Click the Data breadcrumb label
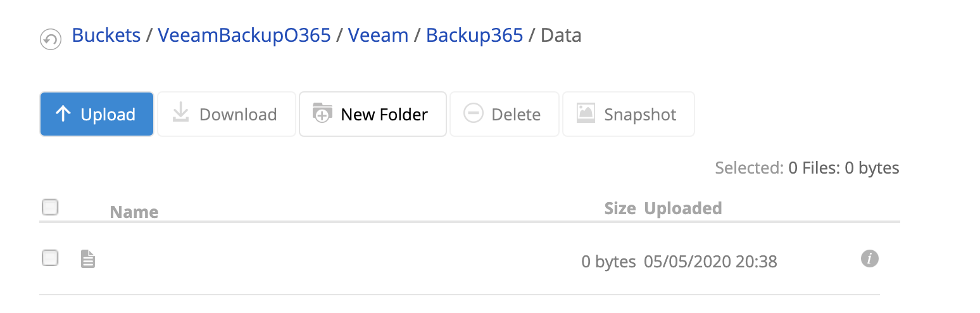Image resolution: width=980 pixels, height=313 pixels. click(x=561, y=35)
